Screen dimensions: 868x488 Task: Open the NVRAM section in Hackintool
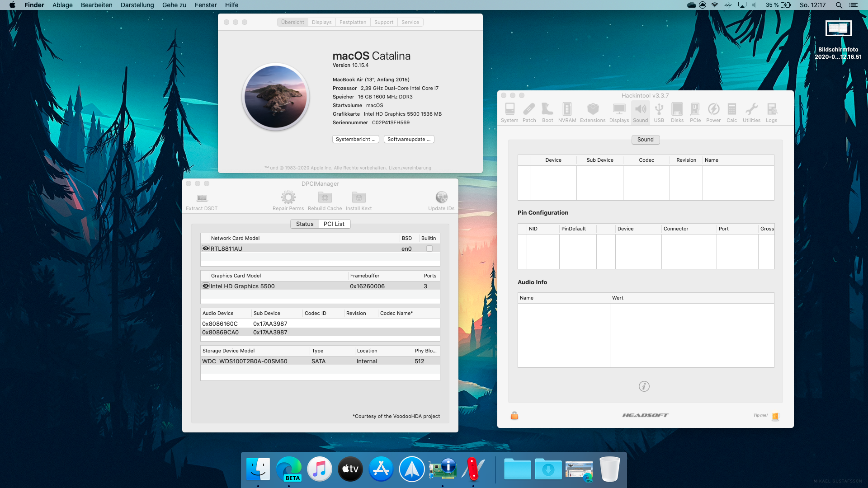[567, 112]
